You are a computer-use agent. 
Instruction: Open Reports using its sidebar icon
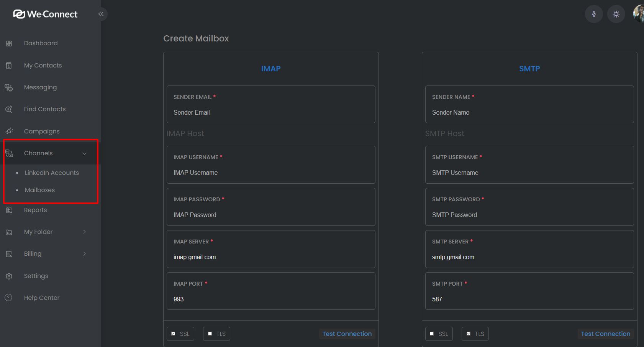tap(9, 210)
